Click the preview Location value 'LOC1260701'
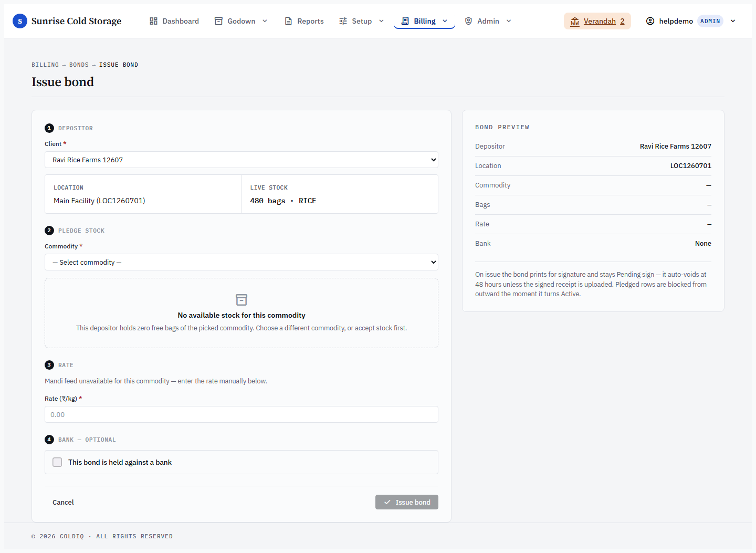The image size is (756, 553). tap(690, 165)
